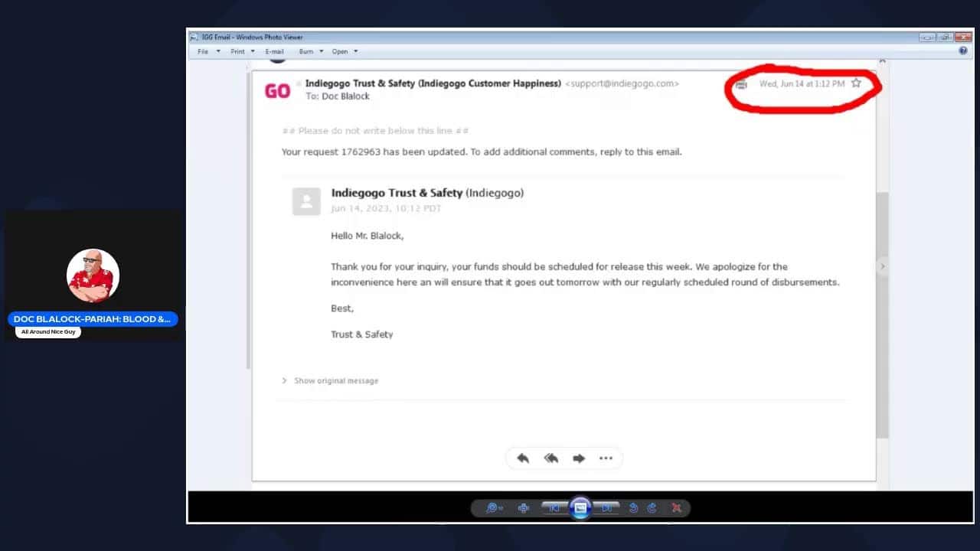Image resolution: width=980 pixels, height=551 pixels.
Task: Go to the previous photo
Action: (x=554, y=507)
